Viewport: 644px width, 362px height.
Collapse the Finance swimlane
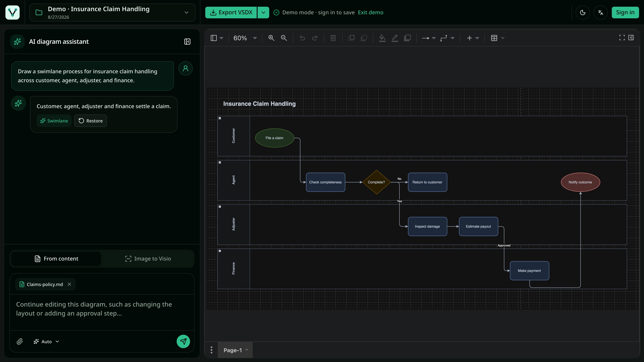coord(220,251)
